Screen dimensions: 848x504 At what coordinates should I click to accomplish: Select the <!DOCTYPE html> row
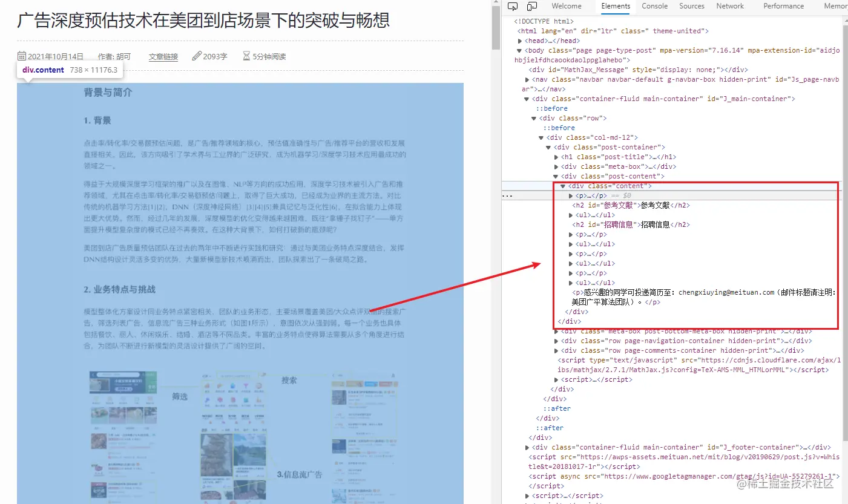click(x=544, y=21)
